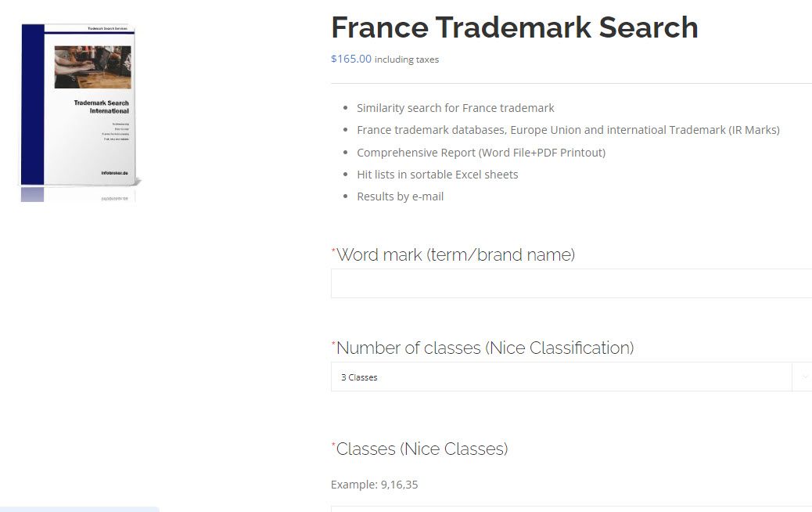This screenshot has width=812, height=512.
Task: Click the Word mark (term/brand name) label
Action: (455, 254)
